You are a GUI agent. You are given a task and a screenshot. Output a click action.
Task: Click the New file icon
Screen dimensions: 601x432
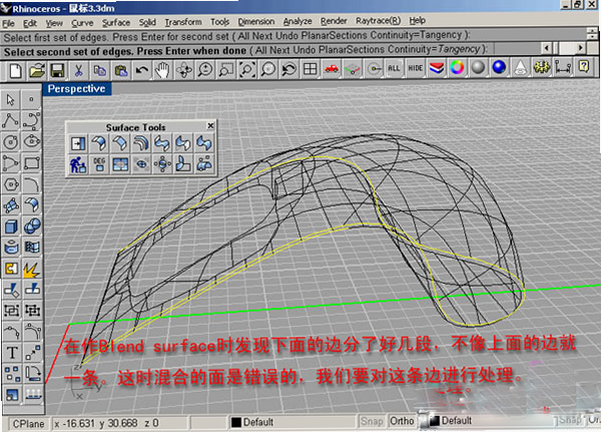[x=16, y=71]
